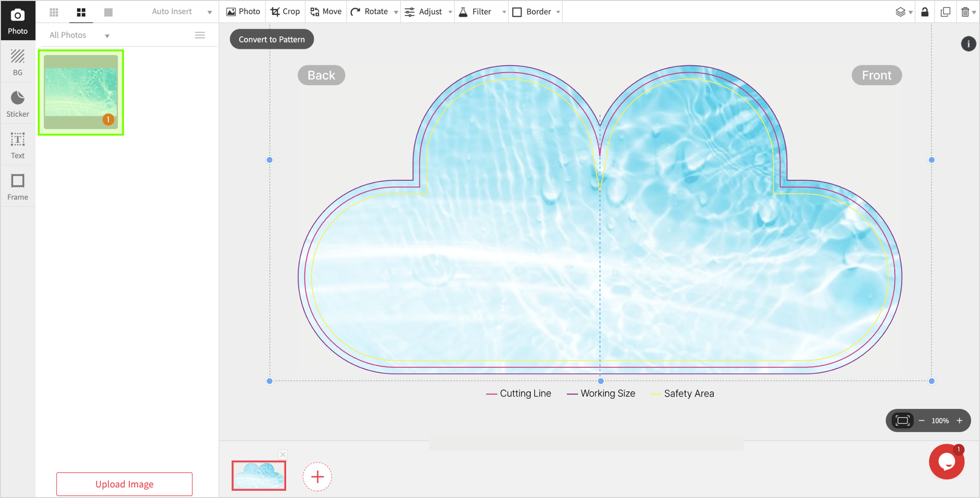The width and height of the screenshot is (980, 498).
Task: Click the Rotate tool
Action: click(369, 12)
